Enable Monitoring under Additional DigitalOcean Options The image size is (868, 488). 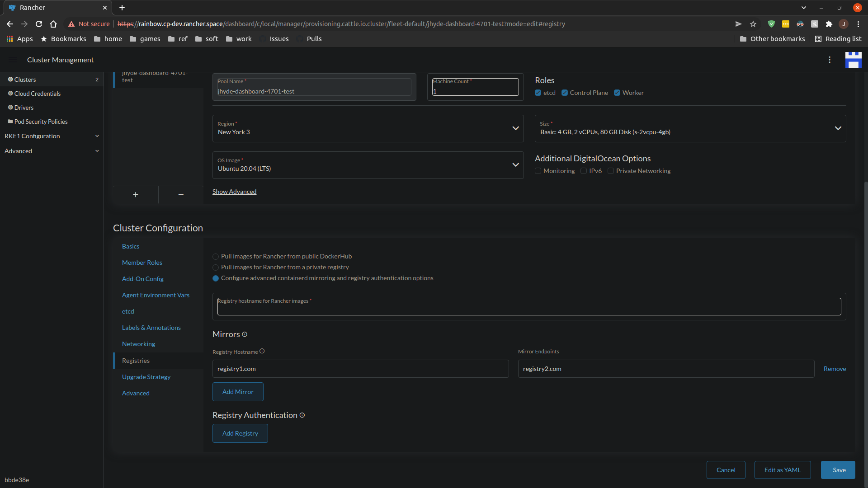tap(538, 171)
